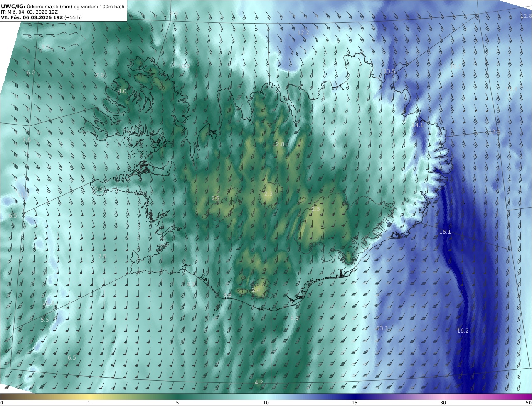Click the 4.2 value label

point(259,382)
